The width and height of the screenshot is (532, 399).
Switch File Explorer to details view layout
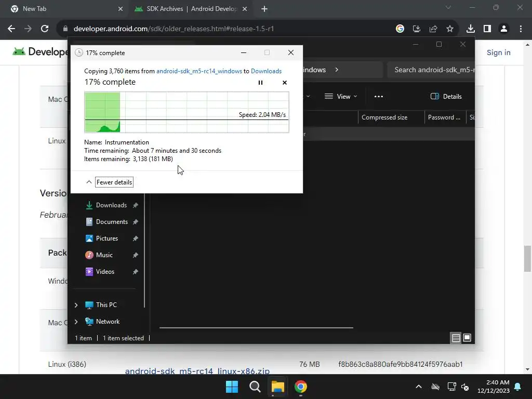456,338
